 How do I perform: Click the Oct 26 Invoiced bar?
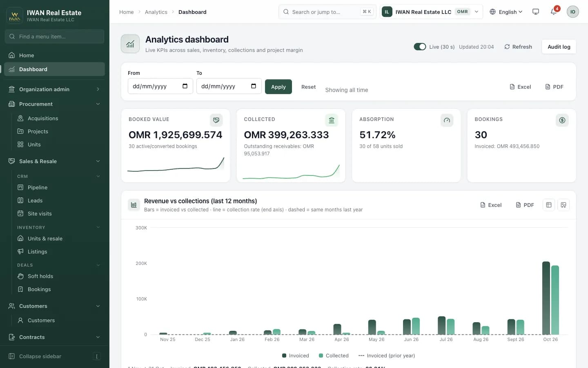[x=546, y=298]
